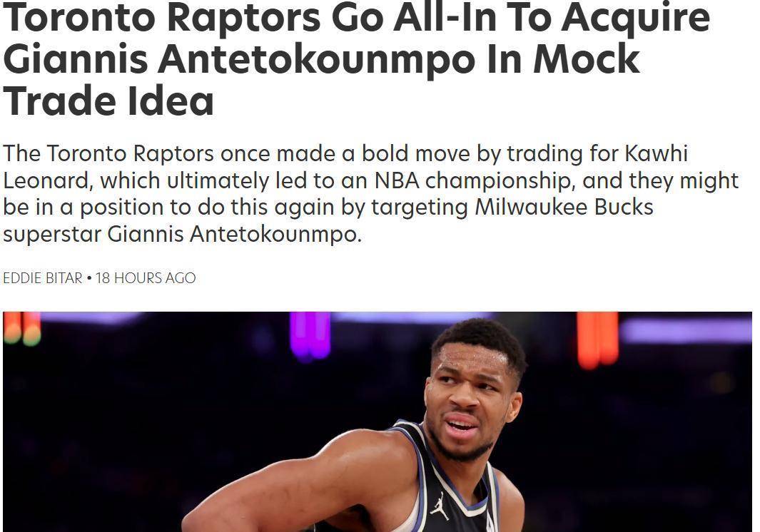
Task: Click 'Giannis Antetokounmpo' in the headline
Action: 239,60
